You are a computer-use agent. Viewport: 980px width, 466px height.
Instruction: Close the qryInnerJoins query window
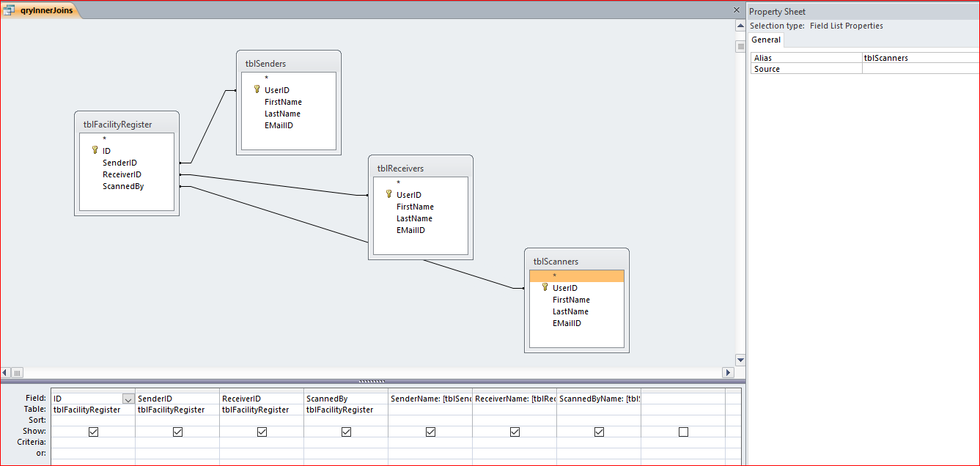(x=737, y=10)
